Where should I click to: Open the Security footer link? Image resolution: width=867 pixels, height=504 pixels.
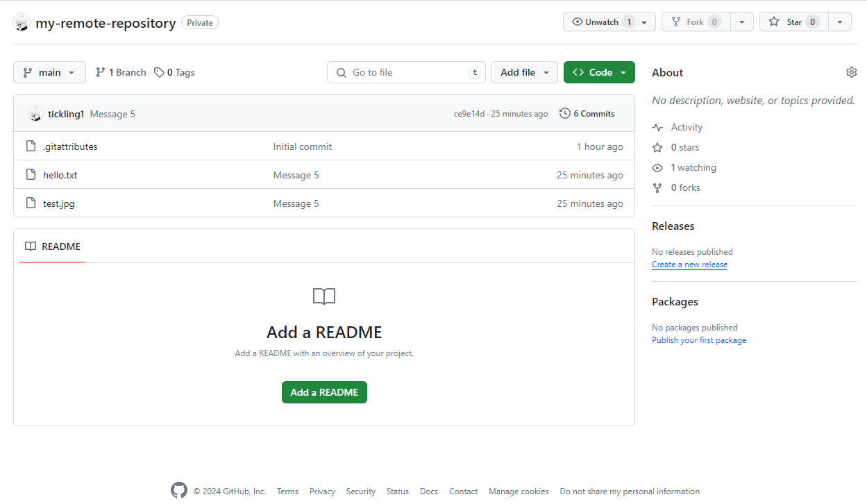(361, 492)
